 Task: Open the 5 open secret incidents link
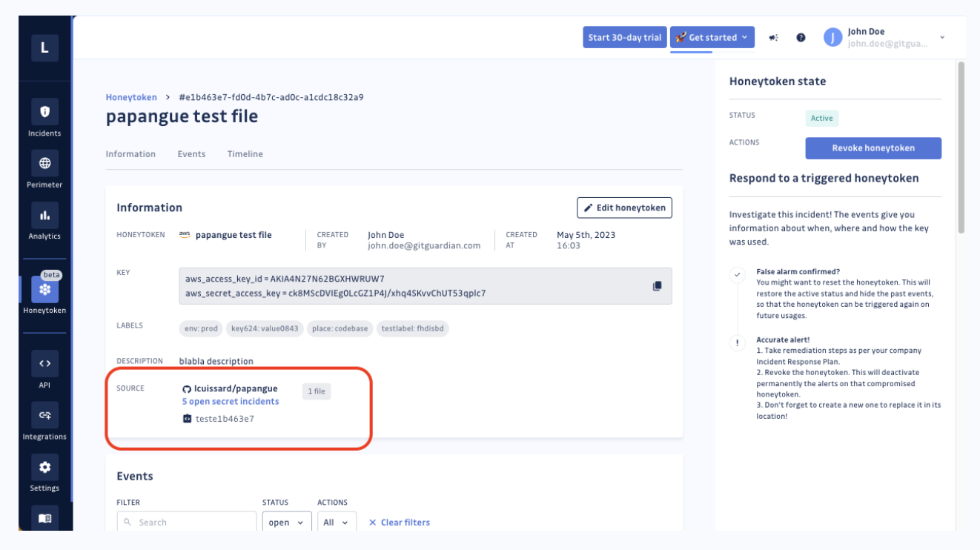tap(231, 402)
